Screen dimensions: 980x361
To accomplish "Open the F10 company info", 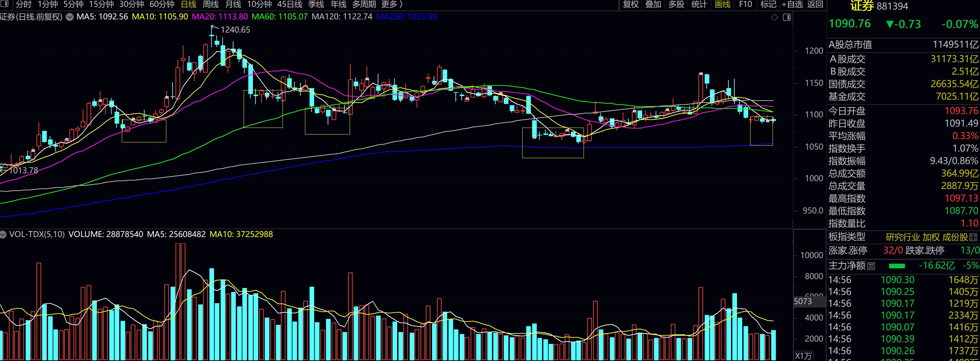I will coord(745,4).
